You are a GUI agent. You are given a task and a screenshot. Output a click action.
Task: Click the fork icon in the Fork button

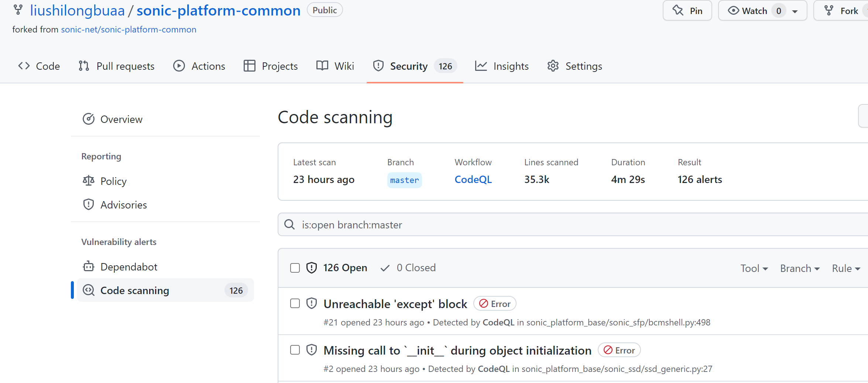pyautogui.click(x=829, y=11)
